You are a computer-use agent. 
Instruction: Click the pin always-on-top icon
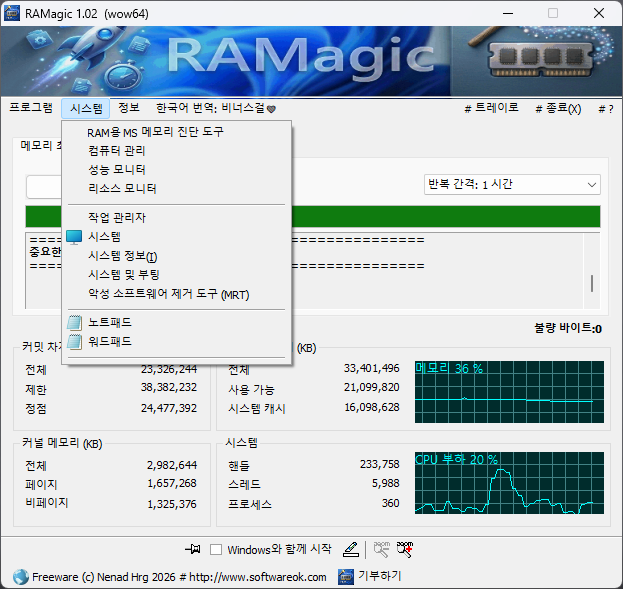coord(193,549)
